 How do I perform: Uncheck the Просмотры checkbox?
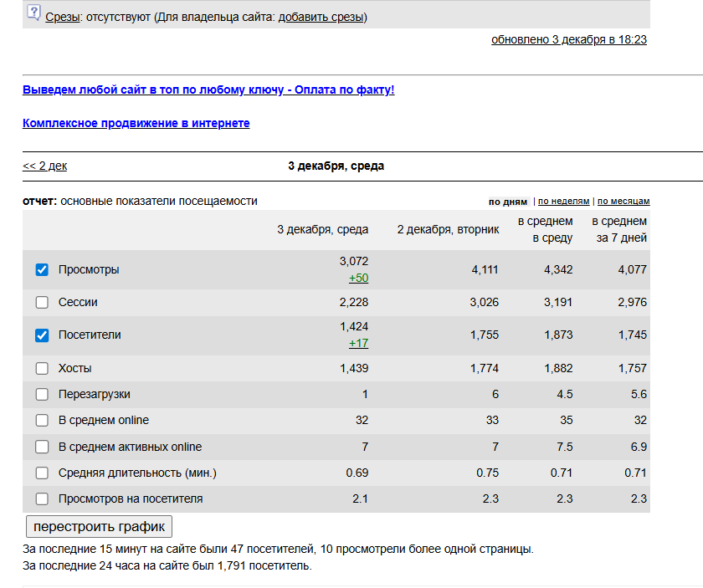click(42, 270)
